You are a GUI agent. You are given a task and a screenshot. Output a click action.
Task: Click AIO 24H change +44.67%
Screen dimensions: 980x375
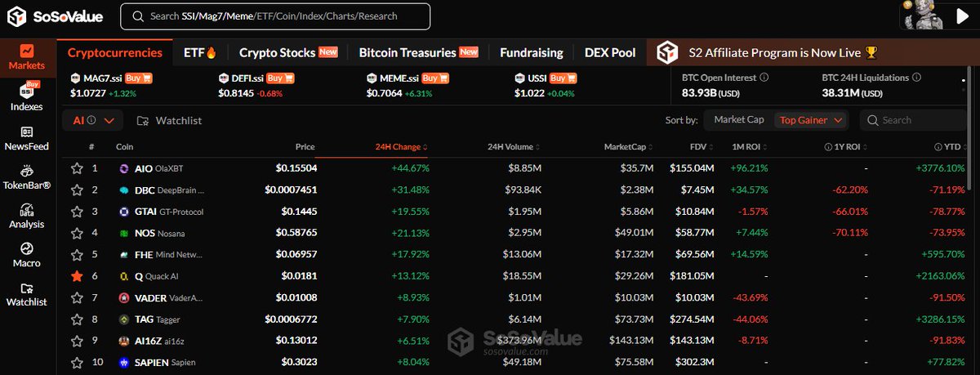(412, 167)
